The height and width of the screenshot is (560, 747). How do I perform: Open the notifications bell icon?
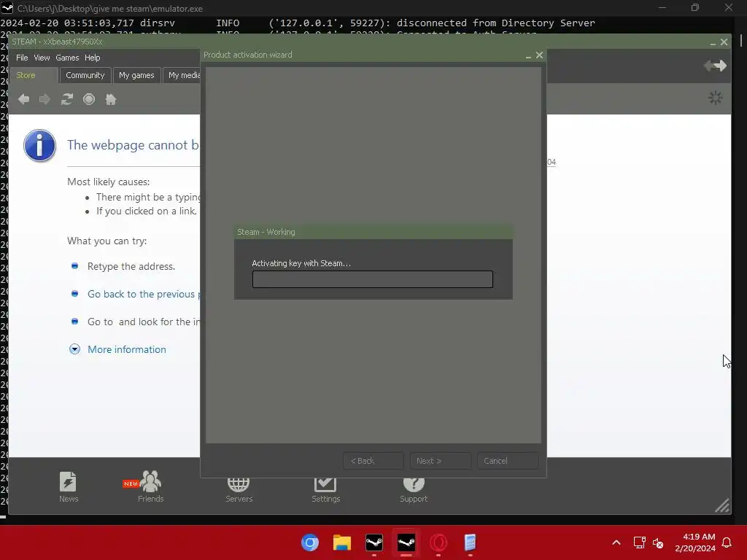click(727, 542)
